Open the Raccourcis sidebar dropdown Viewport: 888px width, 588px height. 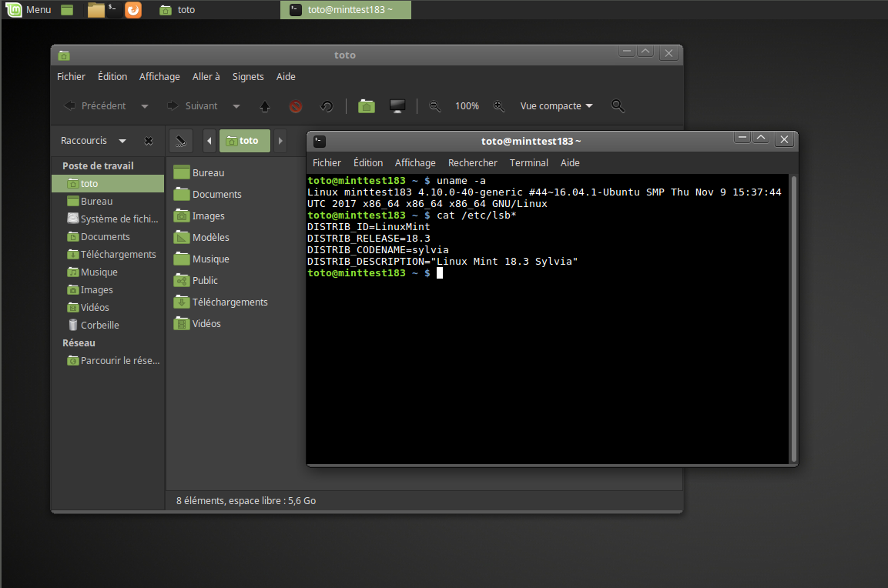point(122,141)
